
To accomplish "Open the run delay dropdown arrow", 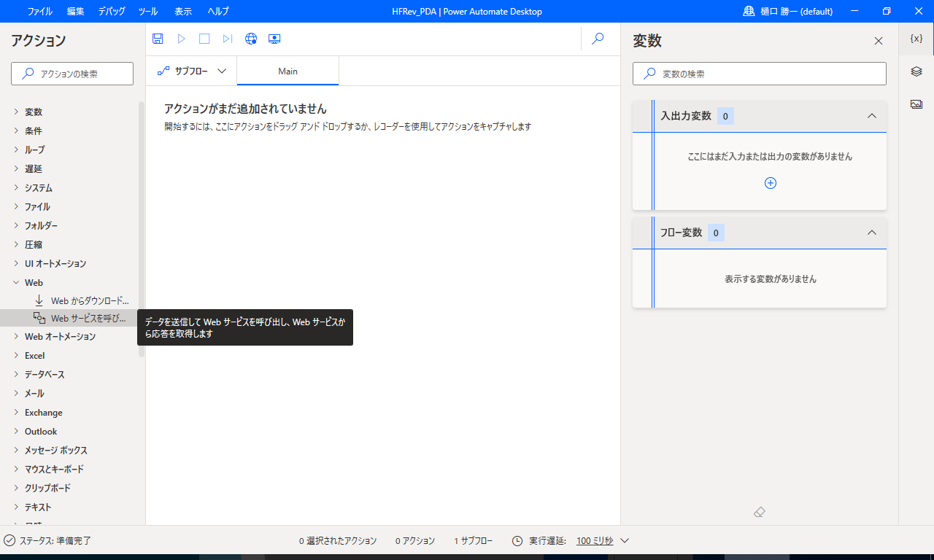I will pos(625,541).
